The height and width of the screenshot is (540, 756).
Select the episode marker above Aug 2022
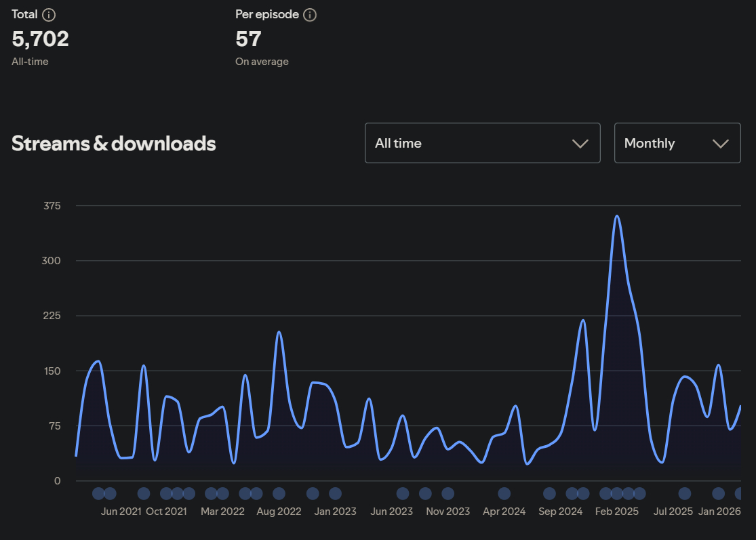(279, 493)
